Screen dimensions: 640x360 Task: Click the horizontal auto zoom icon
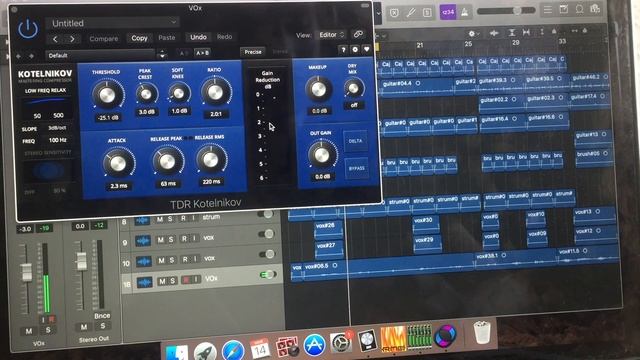[526, 32]
